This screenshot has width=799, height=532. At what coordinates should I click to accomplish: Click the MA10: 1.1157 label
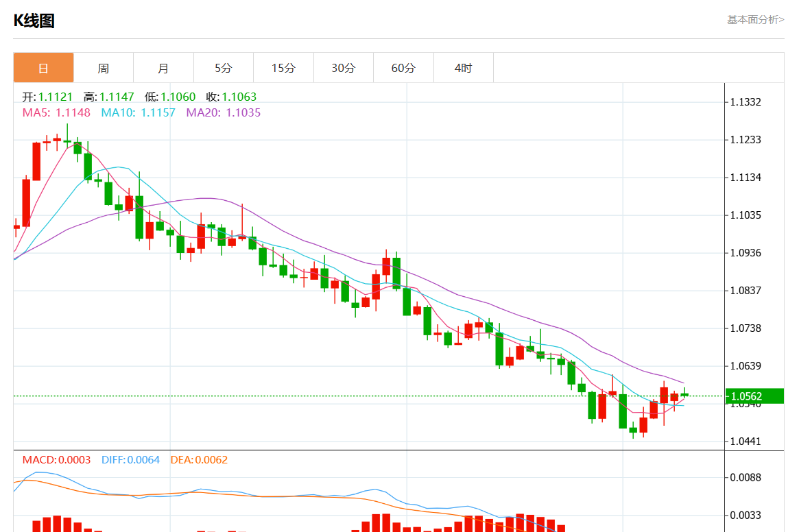[x=138, y=112]
